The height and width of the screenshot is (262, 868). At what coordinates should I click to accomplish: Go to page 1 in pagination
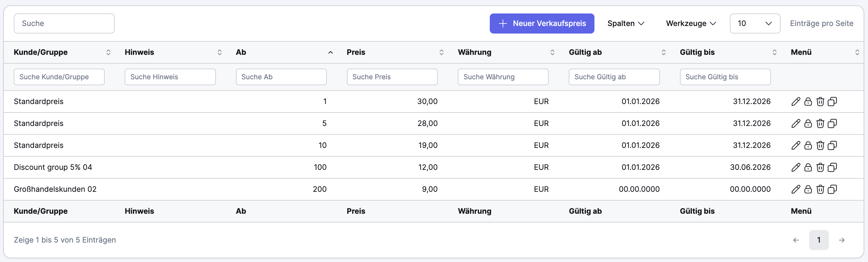point(818,240)
